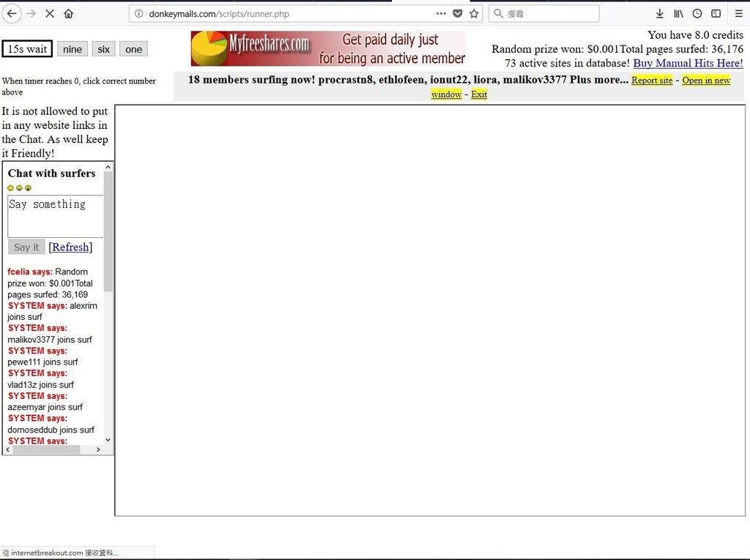Open the Firefox hamburger menu

click(738, 13)
